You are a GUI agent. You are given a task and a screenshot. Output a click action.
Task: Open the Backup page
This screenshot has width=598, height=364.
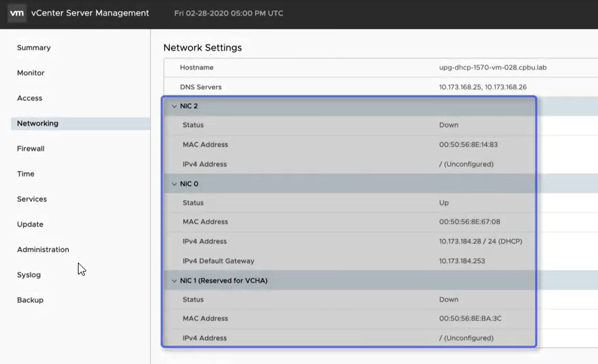click(30, 300)
